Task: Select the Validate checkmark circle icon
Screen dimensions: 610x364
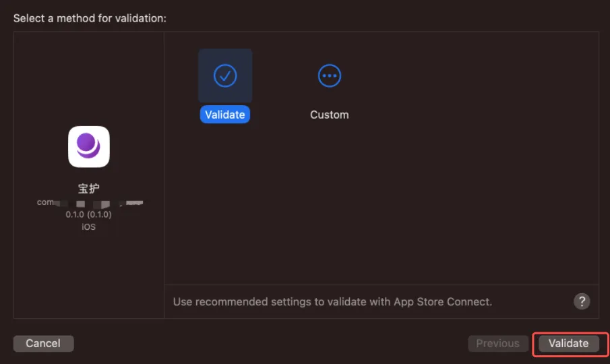Action: [225, 75]
